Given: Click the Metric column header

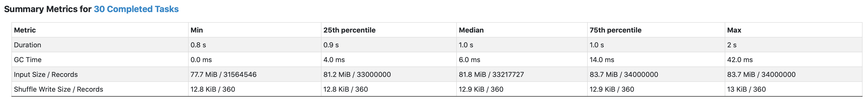Looking at the screenshot, I should [x=25, y=30].
